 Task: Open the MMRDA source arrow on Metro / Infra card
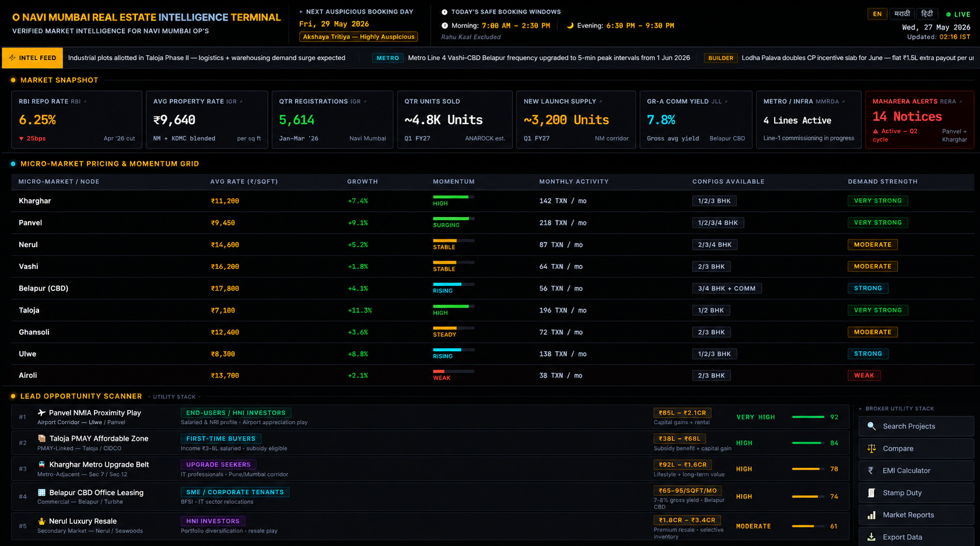tap(844, 101)
